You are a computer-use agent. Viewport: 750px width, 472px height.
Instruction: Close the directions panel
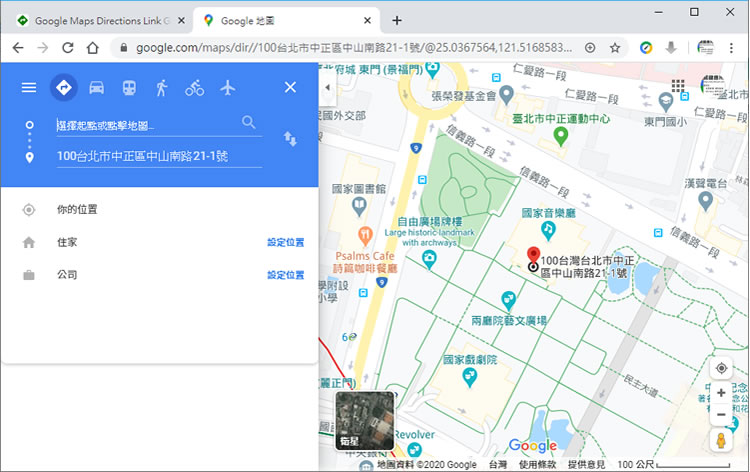coord(290,88)
